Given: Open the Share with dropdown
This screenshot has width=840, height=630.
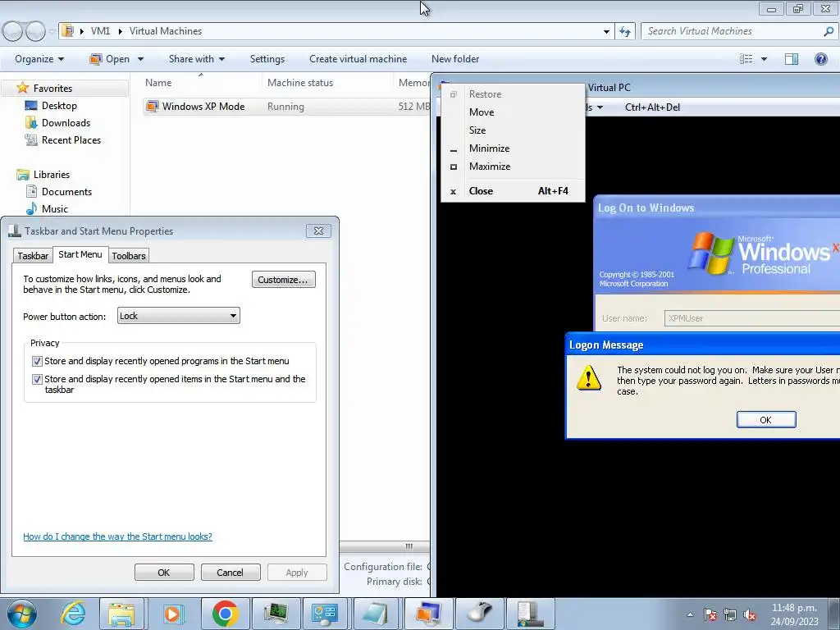Looking at the screenshot, I should tap(197, 59).
